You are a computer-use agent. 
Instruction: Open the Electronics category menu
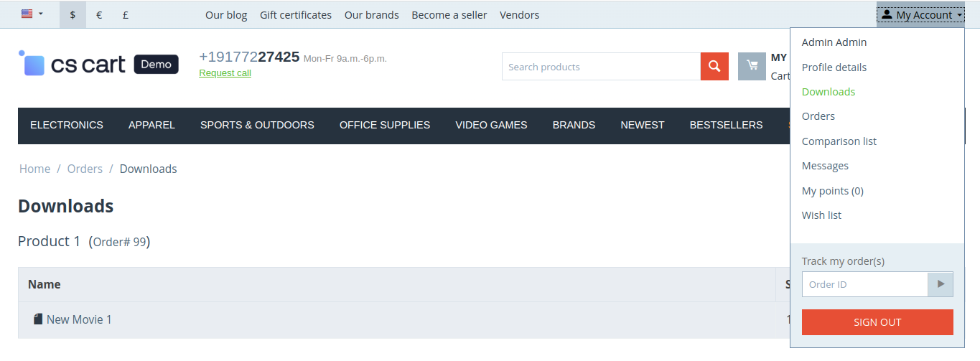pos(67,126)
